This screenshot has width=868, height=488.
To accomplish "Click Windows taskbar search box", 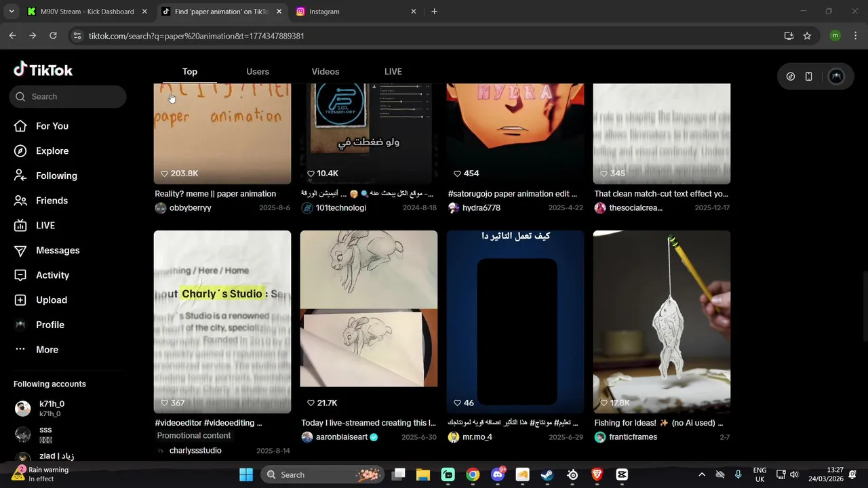I will pos(322,474).
